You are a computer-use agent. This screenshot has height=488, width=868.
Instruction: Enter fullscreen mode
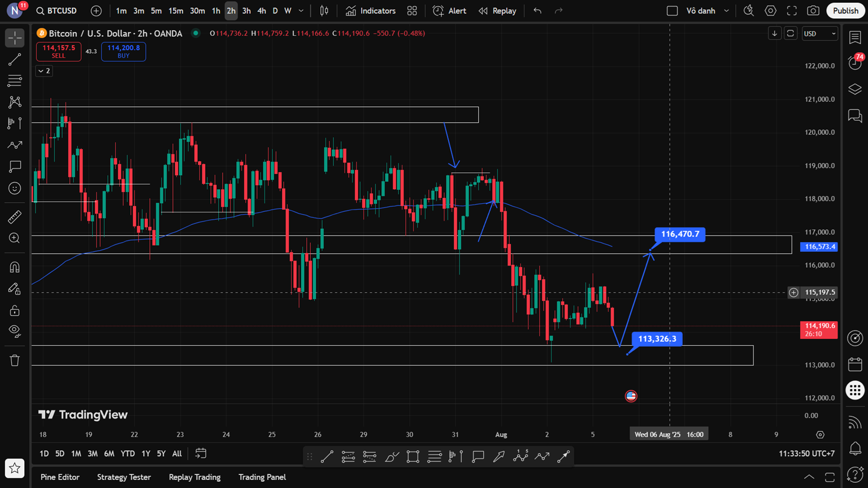[x=792, y=11]
